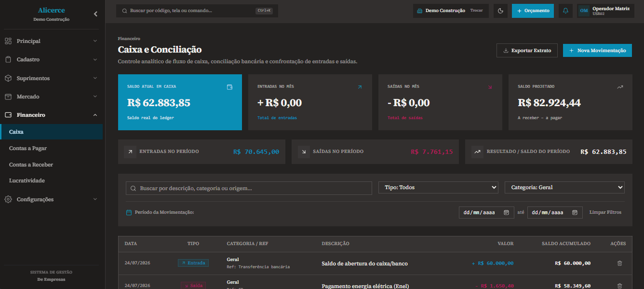Open Lucratividade page

(27, 180)
